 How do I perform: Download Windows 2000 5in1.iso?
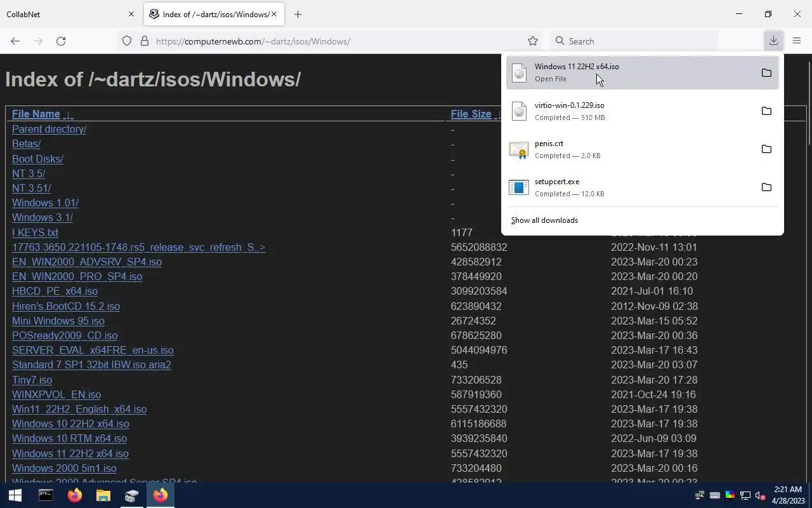64,468
